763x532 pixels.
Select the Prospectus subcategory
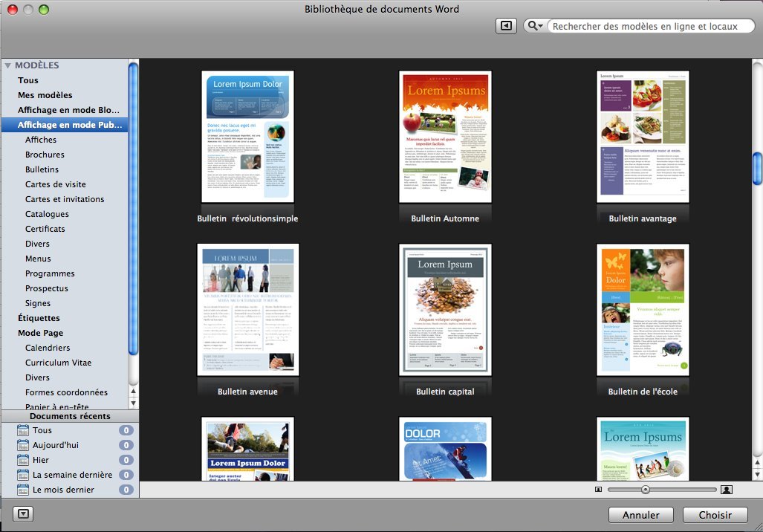pyautogui.click(x=47, y=288)
